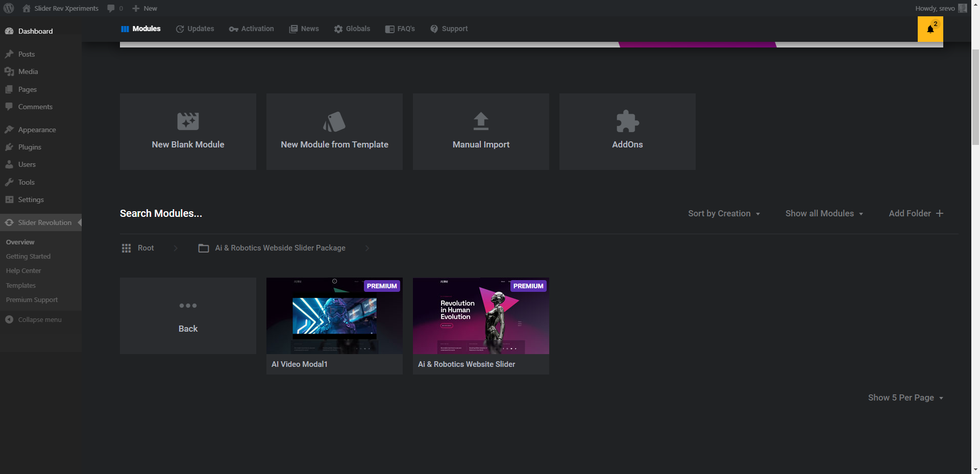The width and height of the screenshot is (980, 474).
Task: Click the Ai & Robotics Website Slider title
Action: (467, 364)
